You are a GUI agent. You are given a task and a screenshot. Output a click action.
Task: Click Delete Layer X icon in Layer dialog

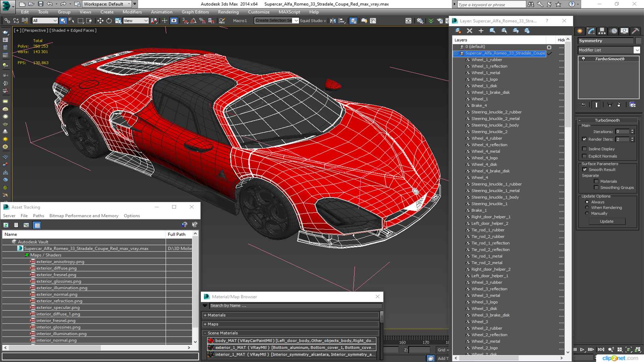click(470, 31)
